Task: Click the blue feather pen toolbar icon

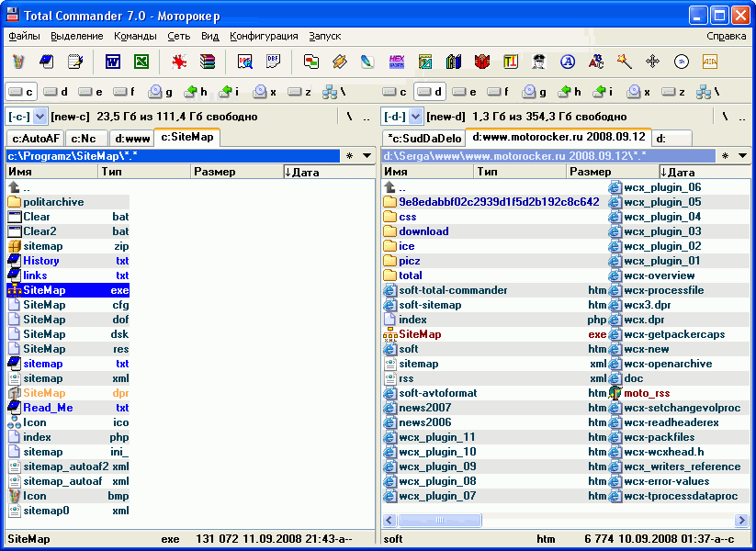Action: [367, 62]
